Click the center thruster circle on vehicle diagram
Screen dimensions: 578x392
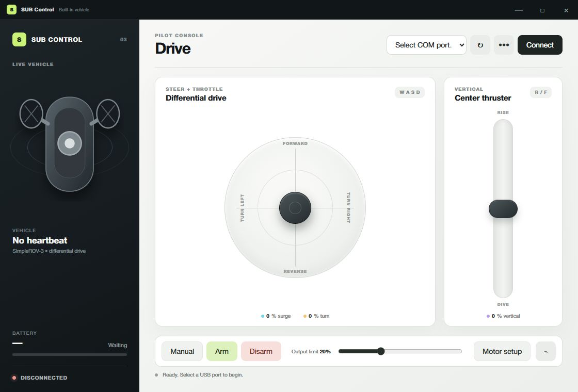tap(70, 143)
